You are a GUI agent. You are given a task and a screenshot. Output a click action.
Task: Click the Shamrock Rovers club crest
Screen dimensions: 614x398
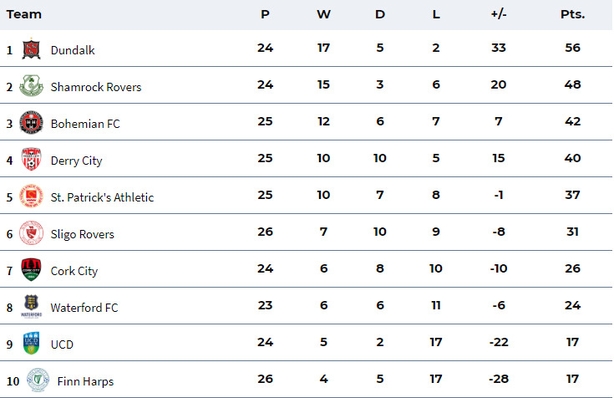[31, 86]
